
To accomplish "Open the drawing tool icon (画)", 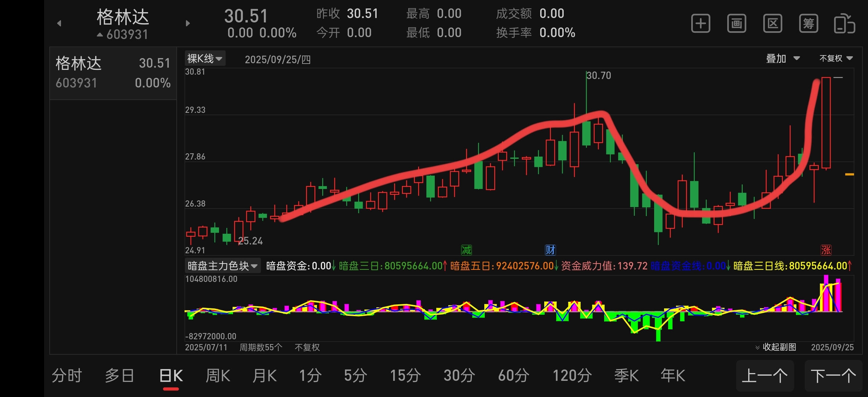I will point(736,24).
